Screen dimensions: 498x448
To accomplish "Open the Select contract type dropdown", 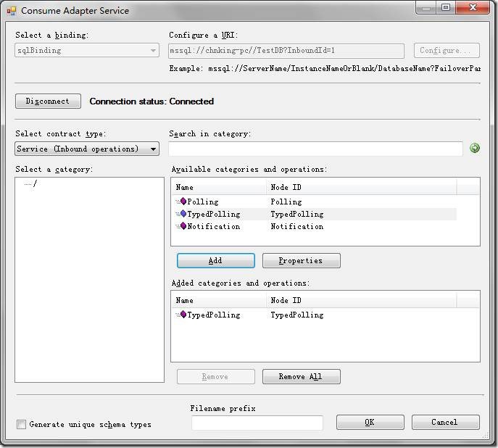I will (x=87, y=149).
